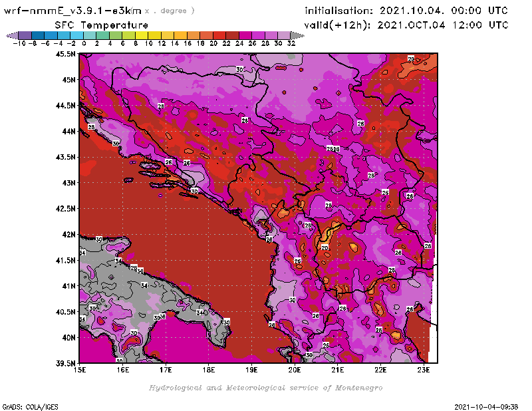Click the 15E longitude axis label
The image size is (532, 411).
pos(80,370)
